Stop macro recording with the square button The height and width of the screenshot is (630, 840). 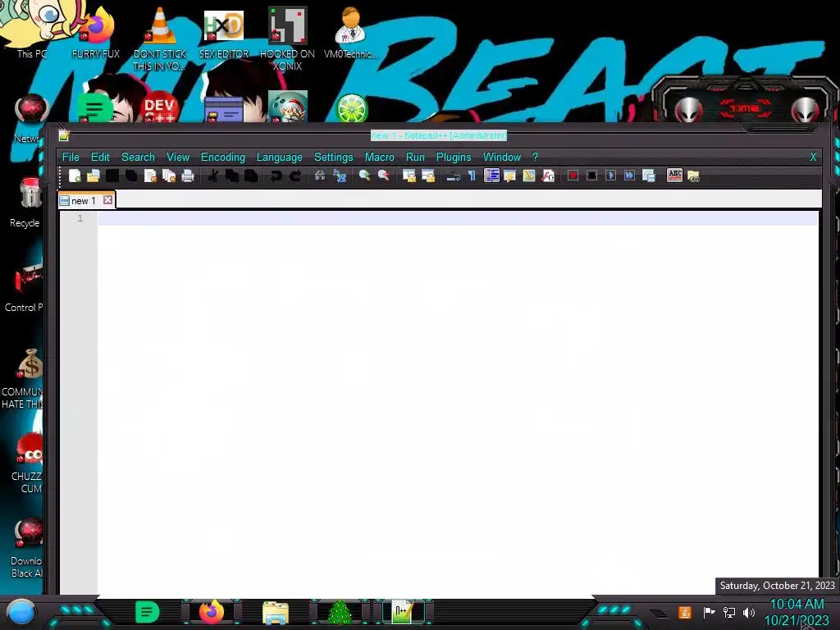(591, 176)
